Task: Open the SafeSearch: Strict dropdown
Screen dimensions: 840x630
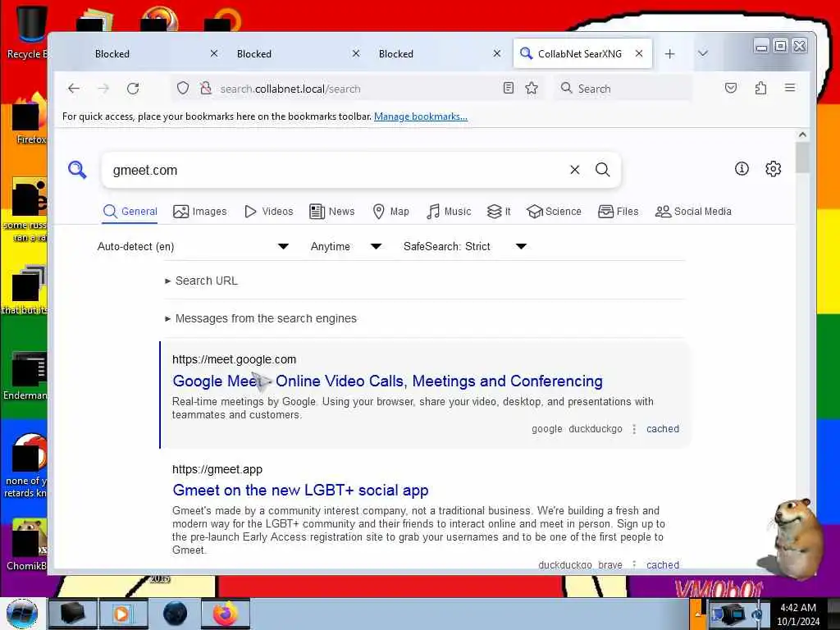Action: tap(465, 246)
